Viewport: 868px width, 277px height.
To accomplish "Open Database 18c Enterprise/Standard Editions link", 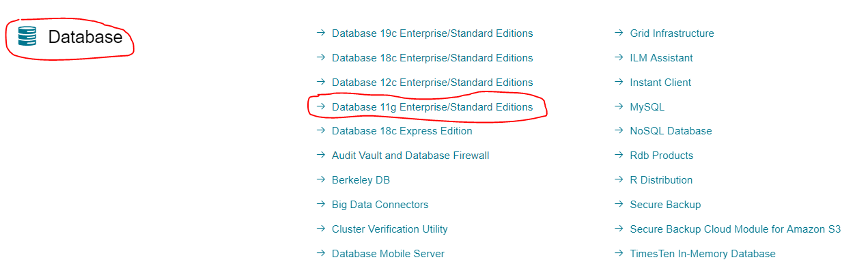I will 432,58.
